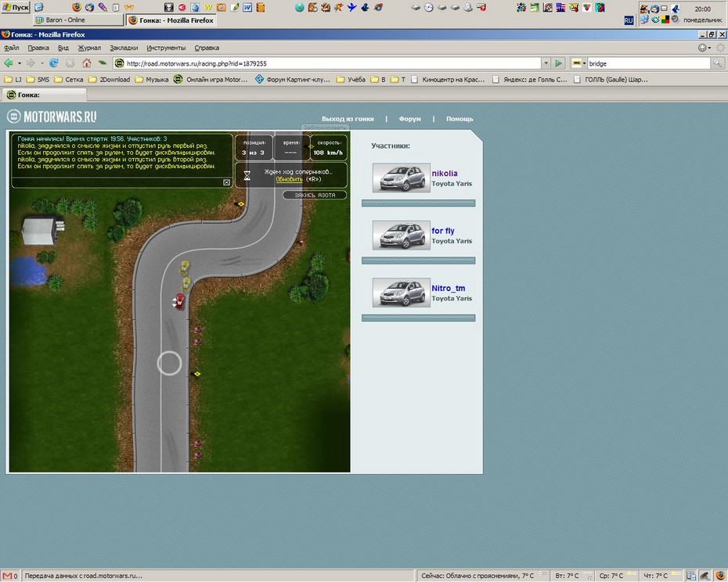Open the Nitro_tm participant profile link
Screen dimensions: 728x582
(x=448, y=288)
